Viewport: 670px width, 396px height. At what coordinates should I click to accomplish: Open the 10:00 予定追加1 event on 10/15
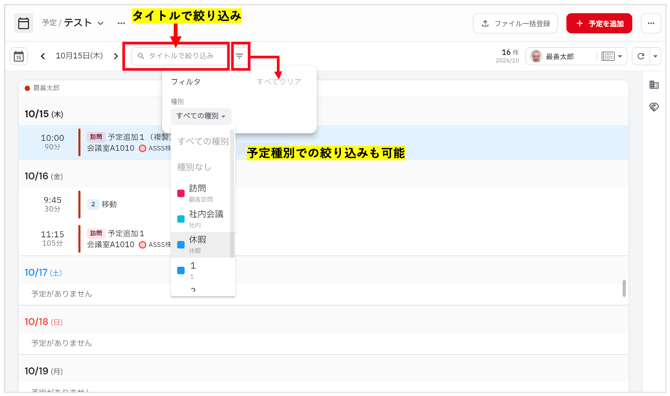(323, 142)
